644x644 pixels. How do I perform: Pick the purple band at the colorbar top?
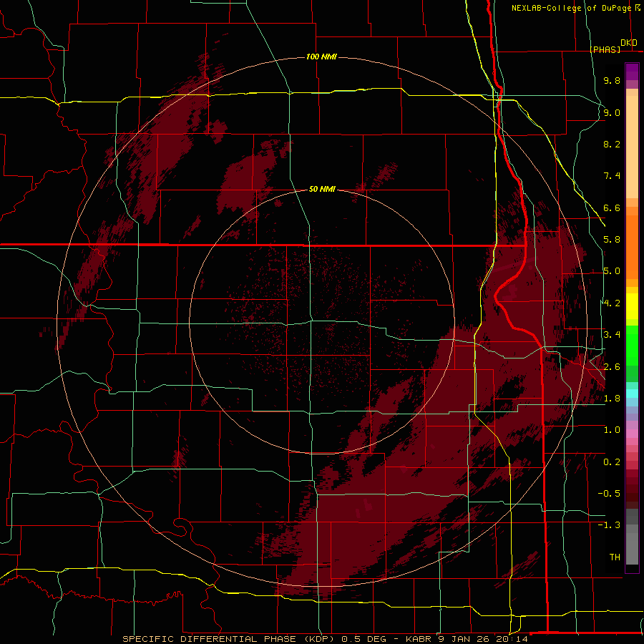[x=632, y=72]
